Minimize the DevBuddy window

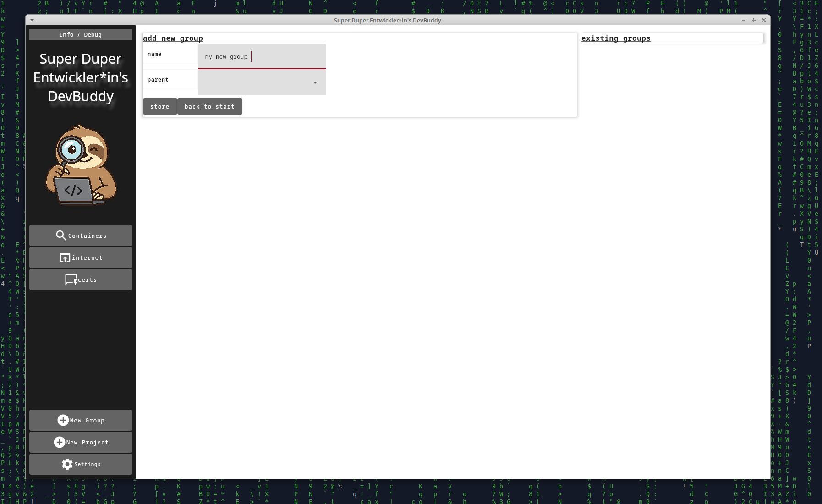click(743, 20)
